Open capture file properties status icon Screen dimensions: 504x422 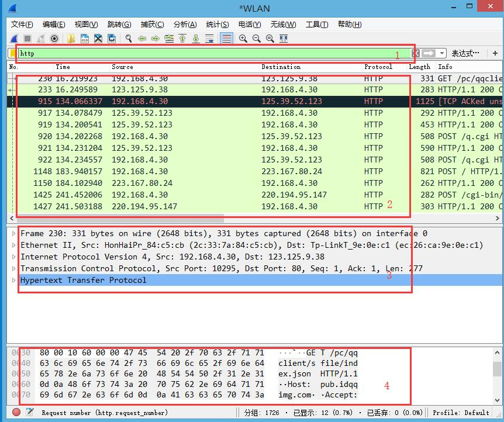[x=30, y=413]
